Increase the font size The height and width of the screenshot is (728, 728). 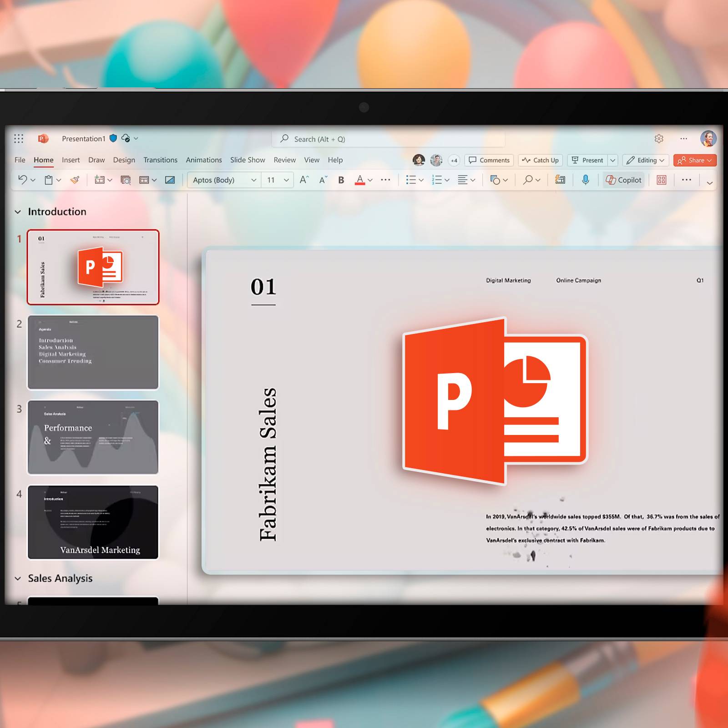304,180
